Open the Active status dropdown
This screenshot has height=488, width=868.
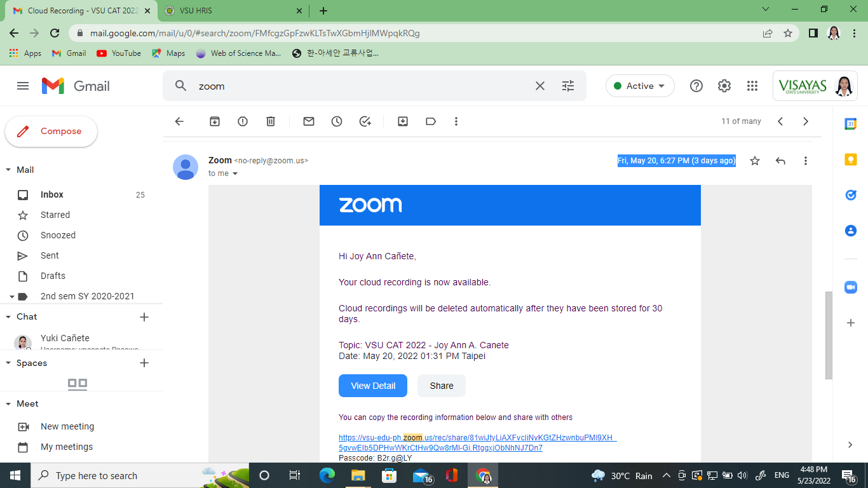640,86
